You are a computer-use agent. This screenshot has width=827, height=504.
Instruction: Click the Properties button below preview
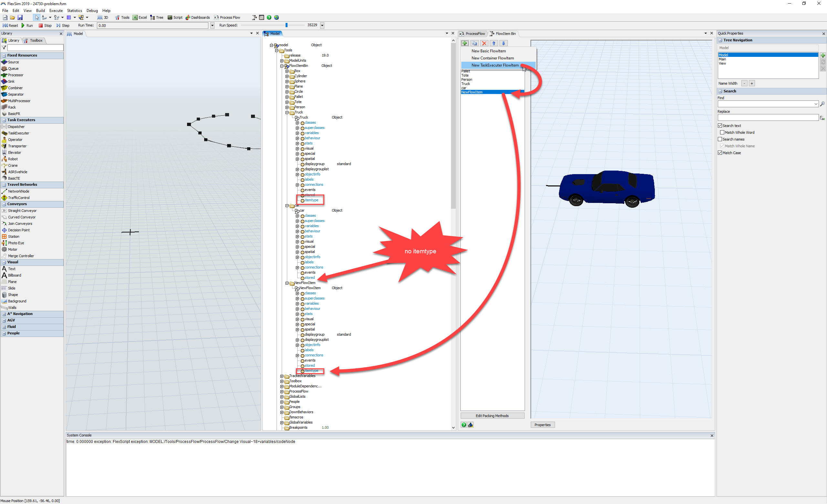point(542,425)
